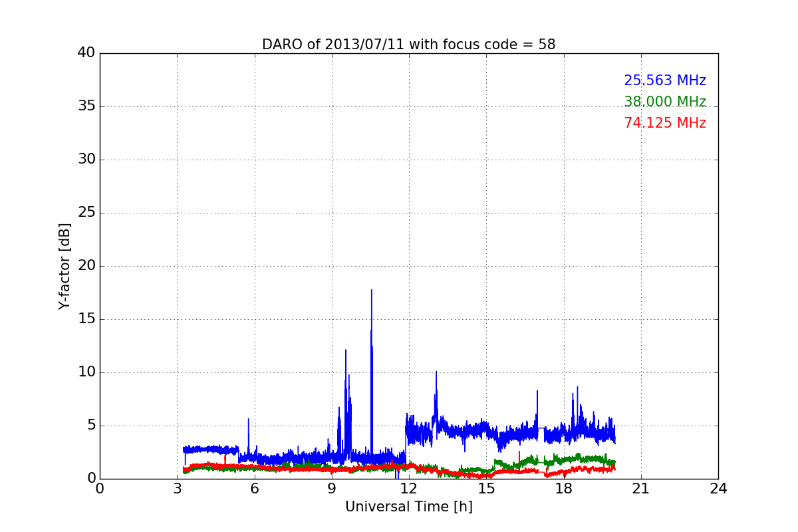Click the x-axis tick label "21"
The height and width of the screenshot is (532, 798).
(641, 489)
